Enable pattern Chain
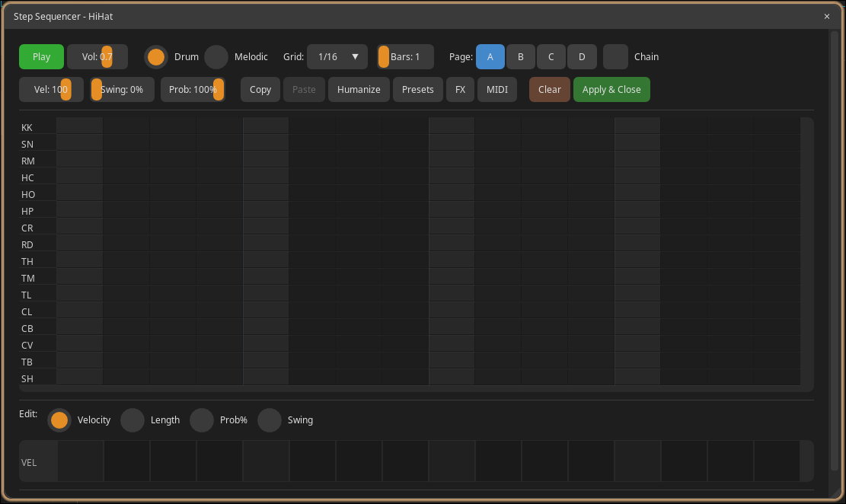Viewport: 846px width, 504px height. coord(616,56)
